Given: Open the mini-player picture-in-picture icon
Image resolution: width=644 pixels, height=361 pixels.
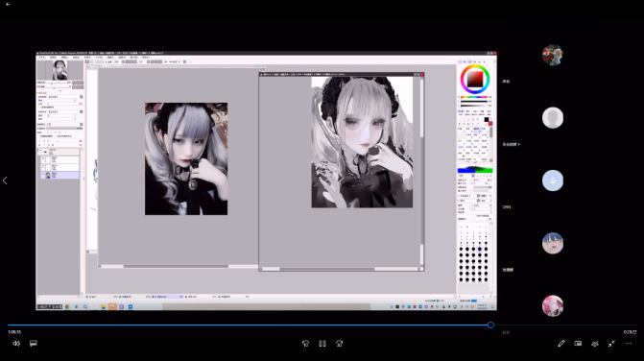Looking at the screenshot, I should pyautogui.click(x=578, y=344).
